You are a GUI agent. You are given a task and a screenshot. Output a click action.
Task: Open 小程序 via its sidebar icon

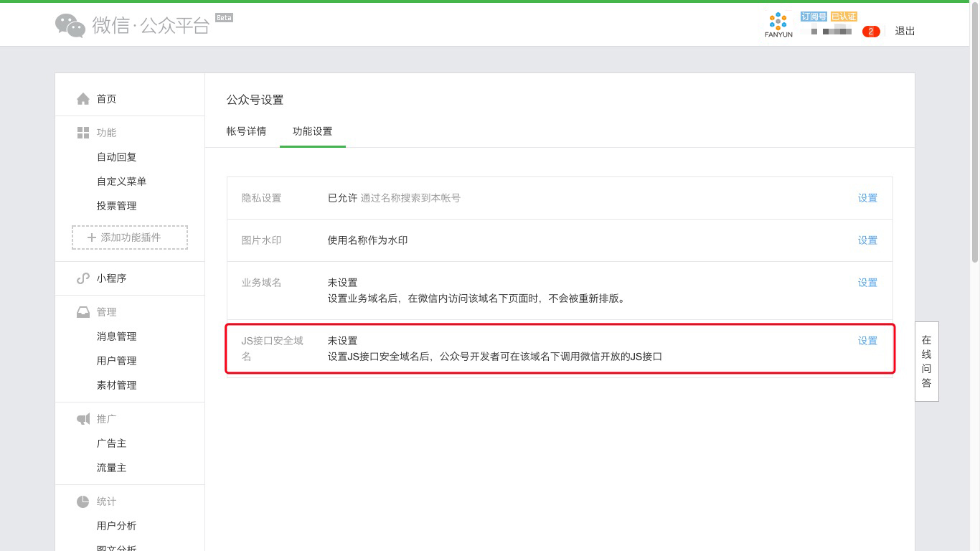point(82,278)
